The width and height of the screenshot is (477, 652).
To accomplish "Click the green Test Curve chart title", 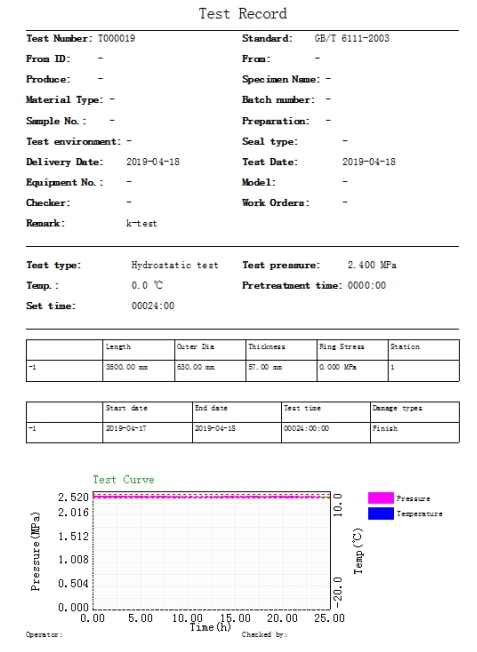I will coord(124,479).
